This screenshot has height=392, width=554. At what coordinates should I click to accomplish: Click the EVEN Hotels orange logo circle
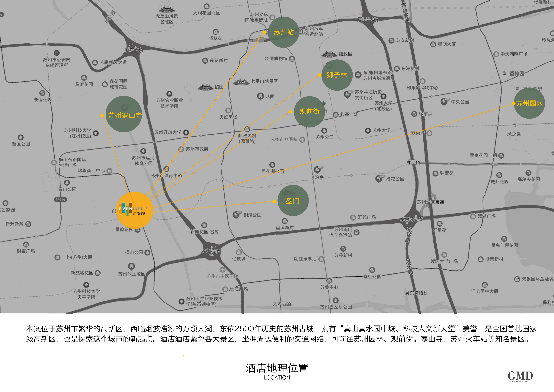pyautogui.click(x=134, y=210)
